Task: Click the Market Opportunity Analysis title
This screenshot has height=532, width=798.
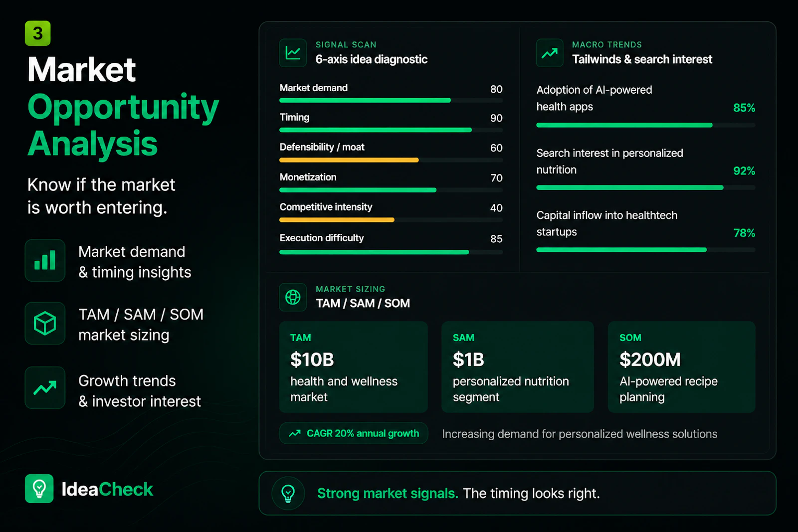Action: click(x=123, y=106)
